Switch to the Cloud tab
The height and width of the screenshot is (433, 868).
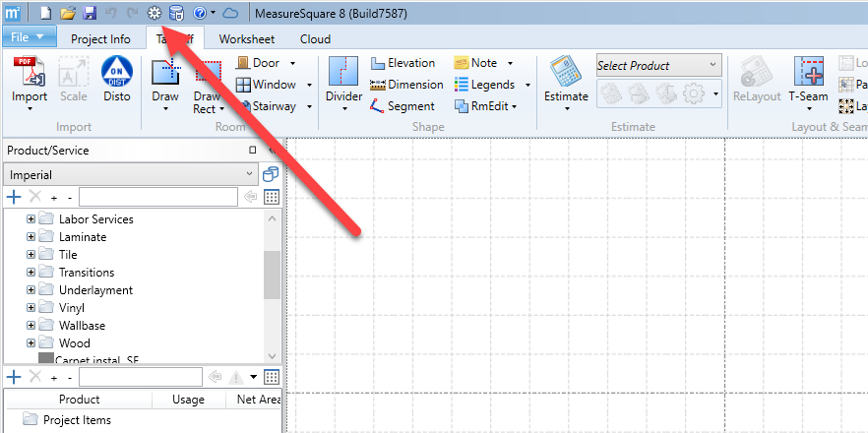pyautogui.click(x=316, y=39)
